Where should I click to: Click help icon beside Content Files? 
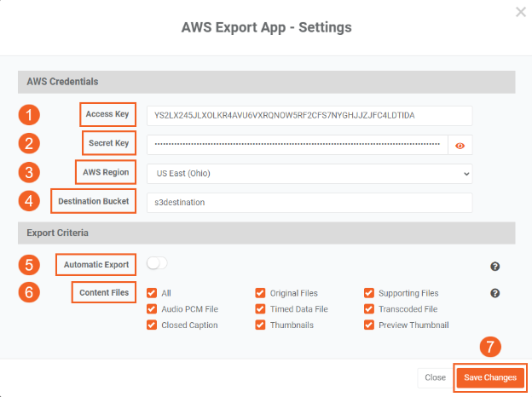(x=495, y=294)
